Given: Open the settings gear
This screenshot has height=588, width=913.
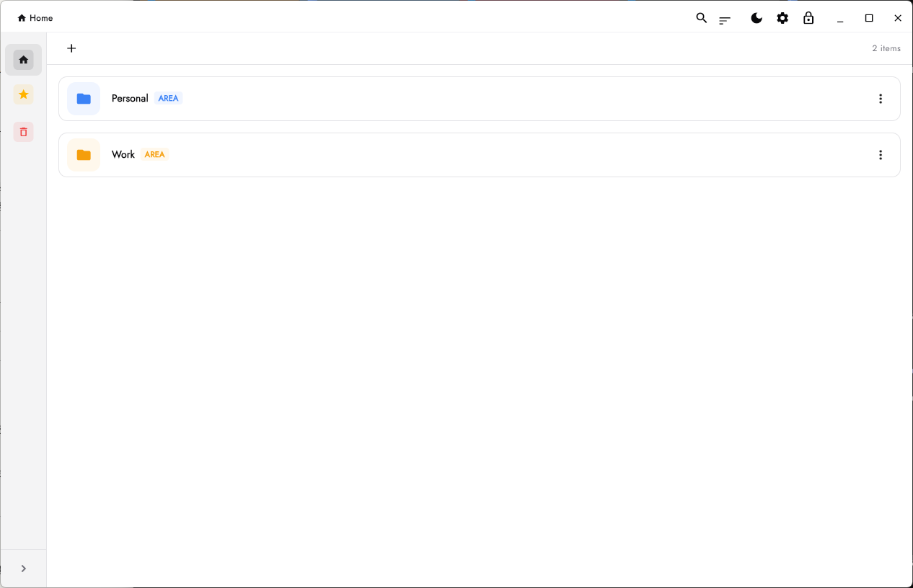Looking at the screenshot, I should coord(782,18).
